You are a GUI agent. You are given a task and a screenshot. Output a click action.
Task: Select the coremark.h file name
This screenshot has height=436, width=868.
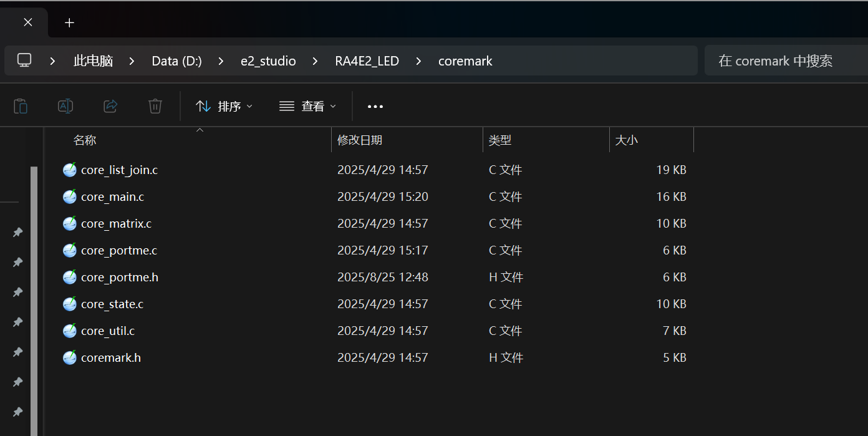111,357
